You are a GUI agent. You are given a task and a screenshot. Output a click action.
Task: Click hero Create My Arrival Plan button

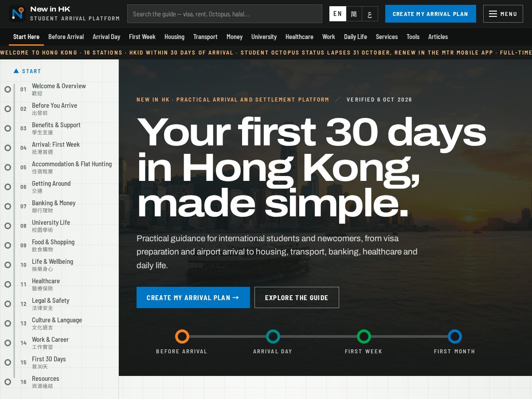pos(193,297)
